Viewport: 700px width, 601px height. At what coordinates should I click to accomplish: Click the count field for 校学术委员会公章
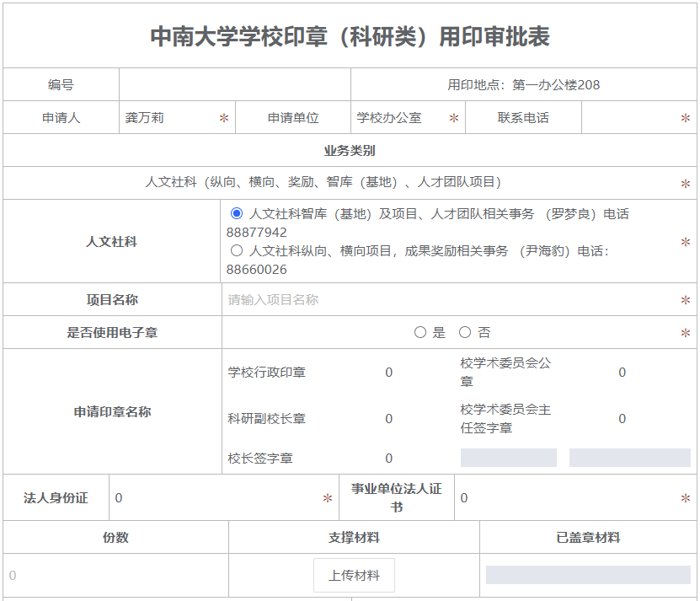coord(622,373)
